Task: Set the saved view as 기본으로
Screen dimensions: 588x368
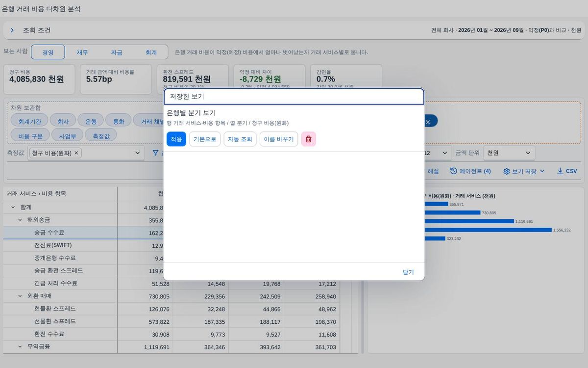Action: click(205, 139)
